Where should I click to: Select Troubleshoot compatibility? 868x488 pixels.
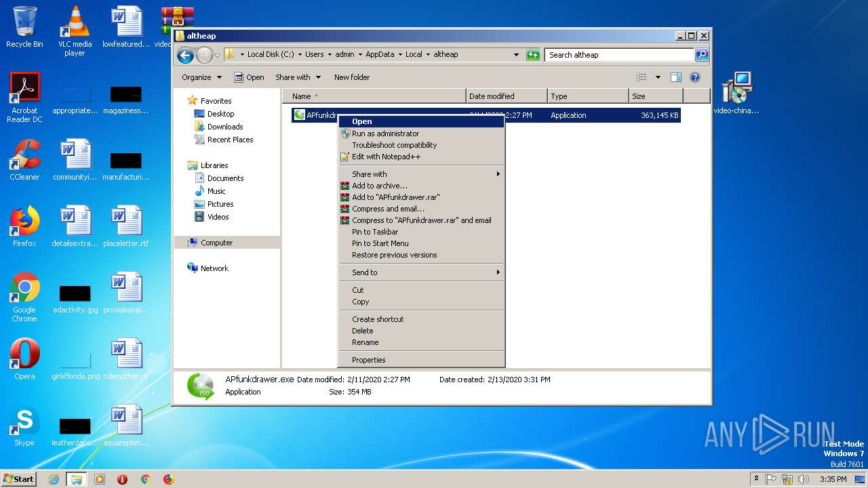[x=421, y=145]
